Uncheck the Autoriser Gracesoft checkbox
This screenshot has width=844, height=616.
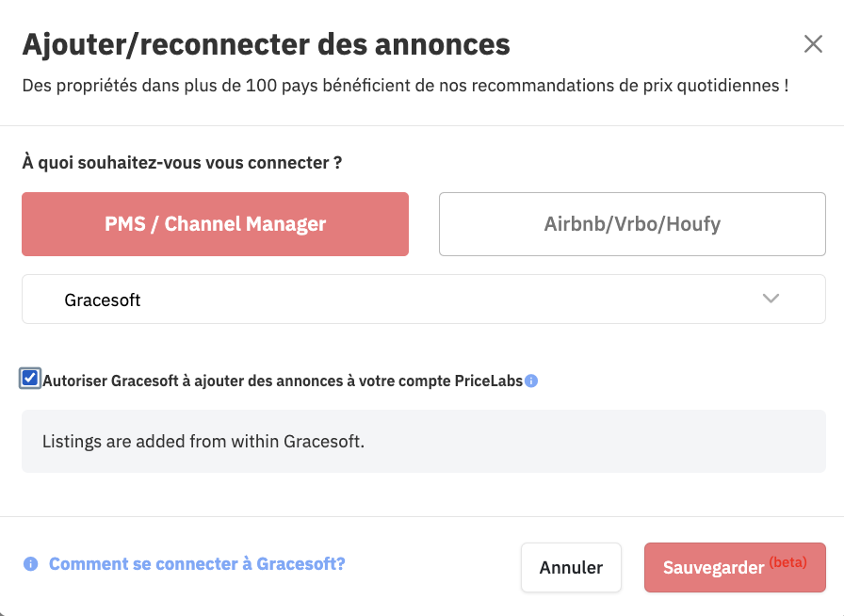tap(30, 379)
